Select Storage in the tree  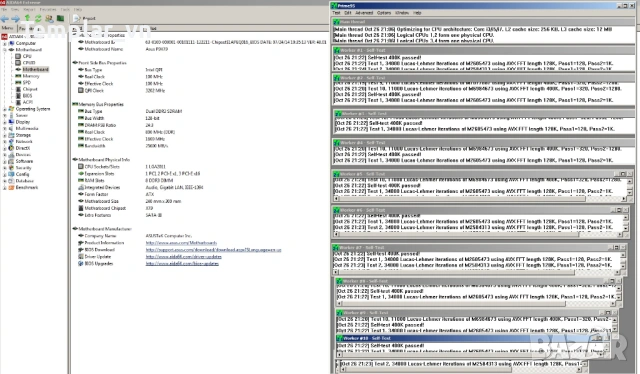23,135
